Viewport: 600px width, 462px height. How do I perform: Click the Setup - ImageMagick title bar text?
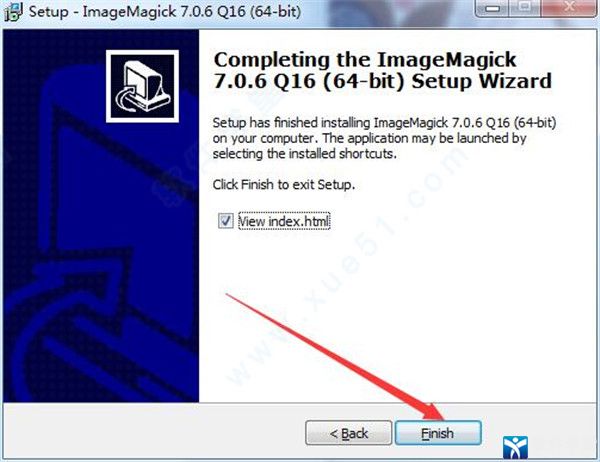pyautogui.click(x=165, y=11)
